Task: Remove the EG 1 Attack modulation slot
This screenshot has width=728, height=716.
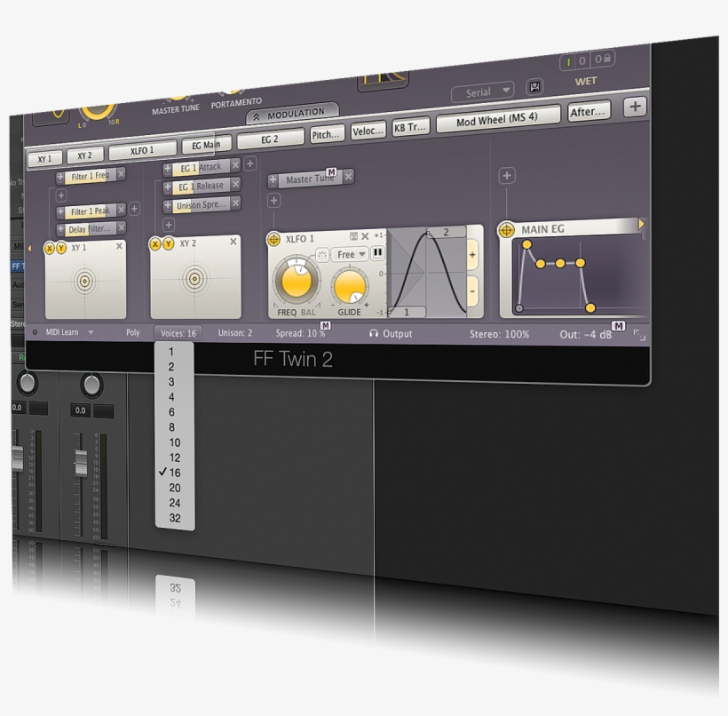Action: point(235,164)
